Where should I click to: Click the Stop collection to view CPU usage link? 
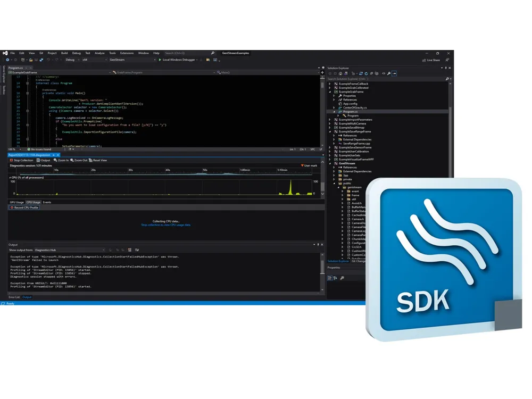coord(166,225)
